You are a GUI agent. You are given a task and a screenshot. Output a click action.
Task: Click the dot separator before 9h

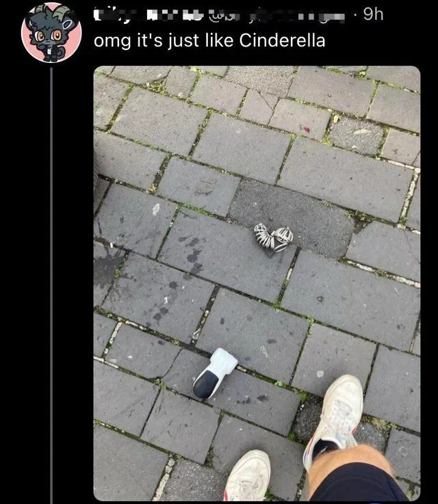coord(355,15)
